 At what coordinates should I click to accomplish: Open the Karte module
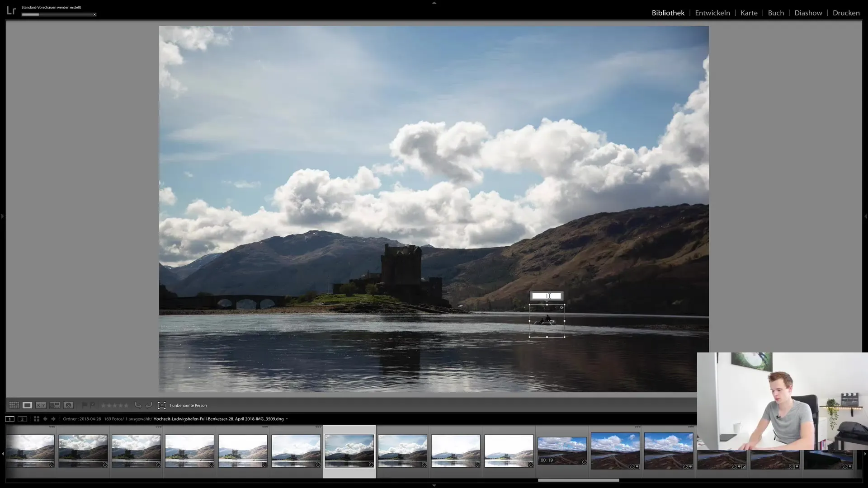tap(749, 13)
